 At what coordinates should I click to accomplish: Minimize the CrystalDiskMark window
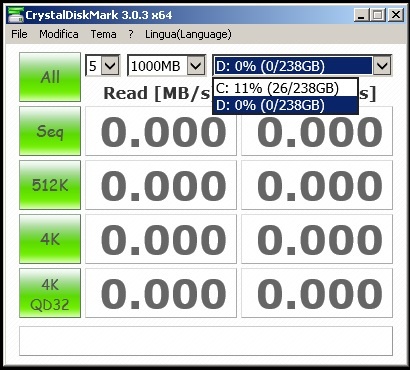(x=361, y=15)
